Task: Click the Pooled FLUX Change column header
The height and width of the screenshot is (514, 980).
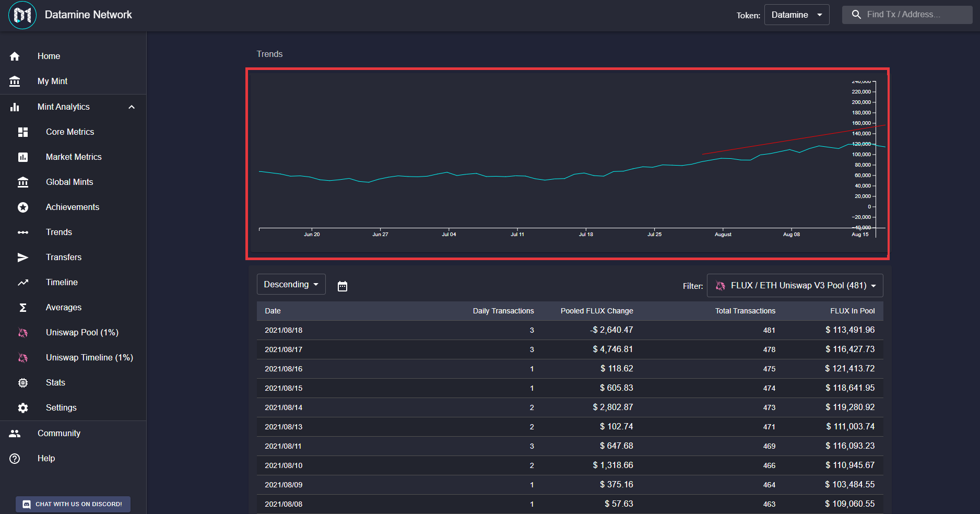Action: [597, 311]
